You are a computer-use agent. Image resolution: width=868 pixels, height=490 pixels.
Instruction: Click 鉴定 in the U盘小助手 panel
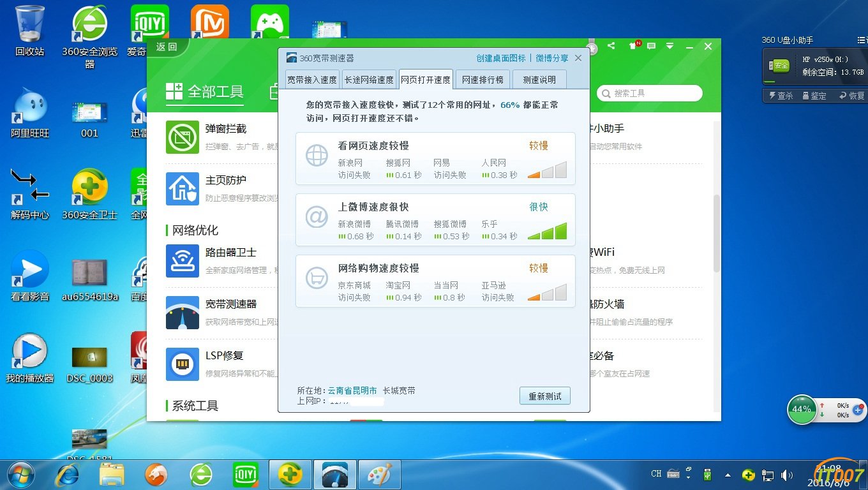[x=814, y=96]
